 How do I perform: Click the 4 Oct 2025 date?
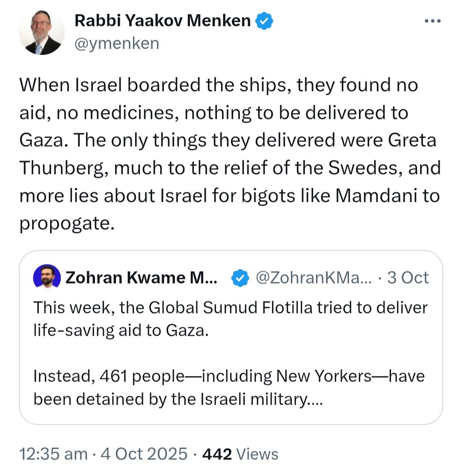click(x=144, y=454)
